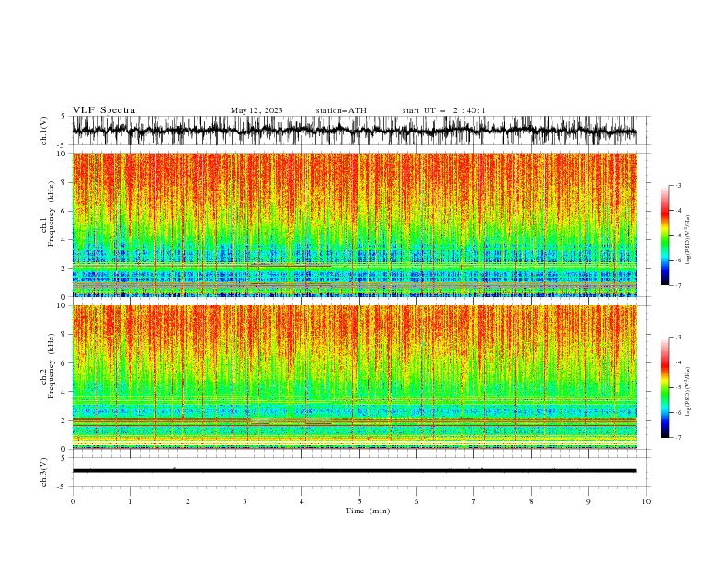Screen dimensions: 728x563
Task: Click the "8" kHz tick on ch.1 axis
Action: 63,182
